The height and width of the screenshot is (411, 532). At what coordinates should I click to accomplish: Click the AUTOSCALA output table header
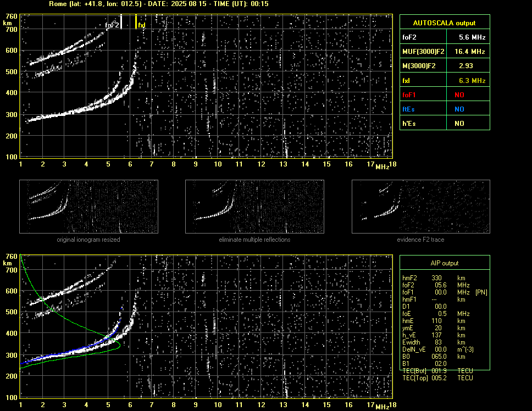[x=445, y=23]
